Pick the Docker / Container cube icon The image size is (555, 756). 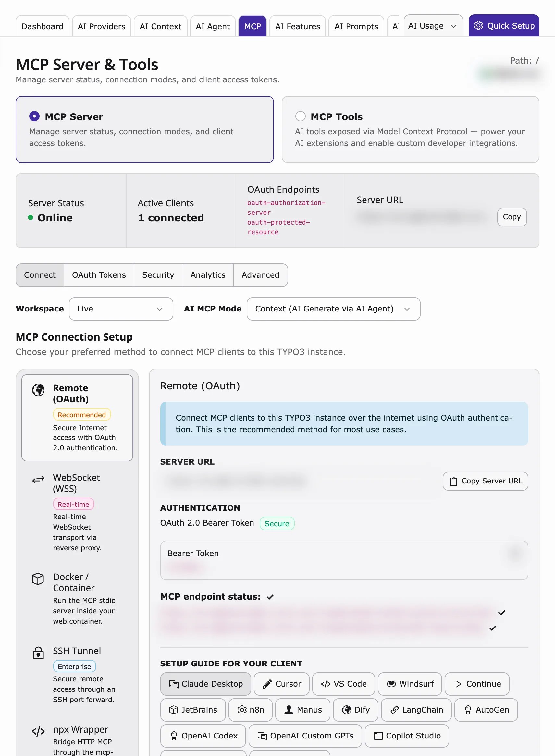(38, 579)
